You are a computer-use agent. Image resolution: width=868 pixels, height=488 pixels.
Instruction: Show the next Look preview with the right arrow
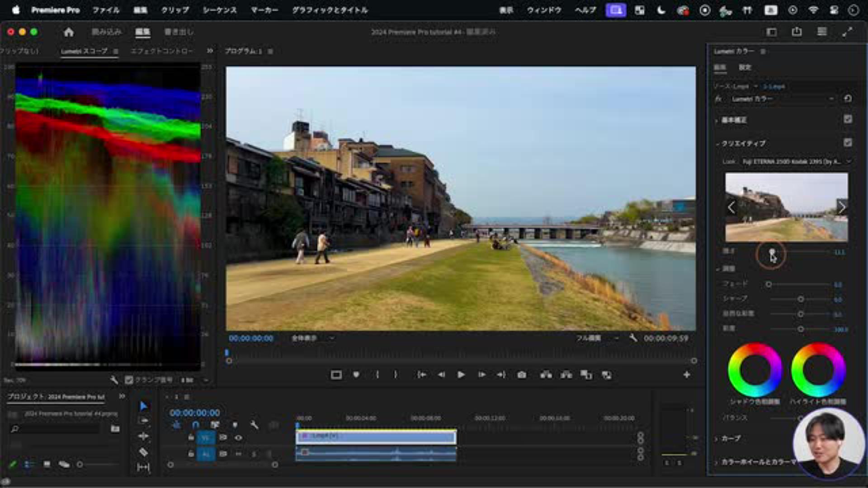[x=841, y=207]
